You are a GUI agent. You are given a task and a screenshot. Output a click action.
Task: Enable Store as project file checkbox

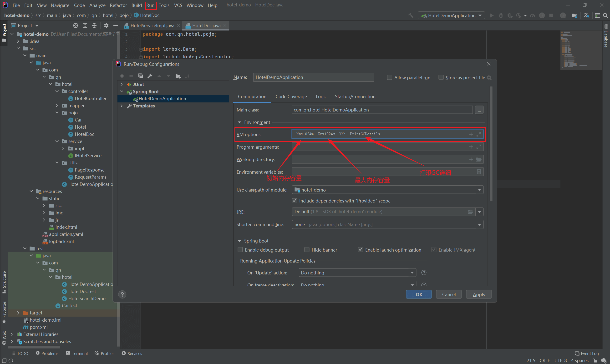[441, 77]
